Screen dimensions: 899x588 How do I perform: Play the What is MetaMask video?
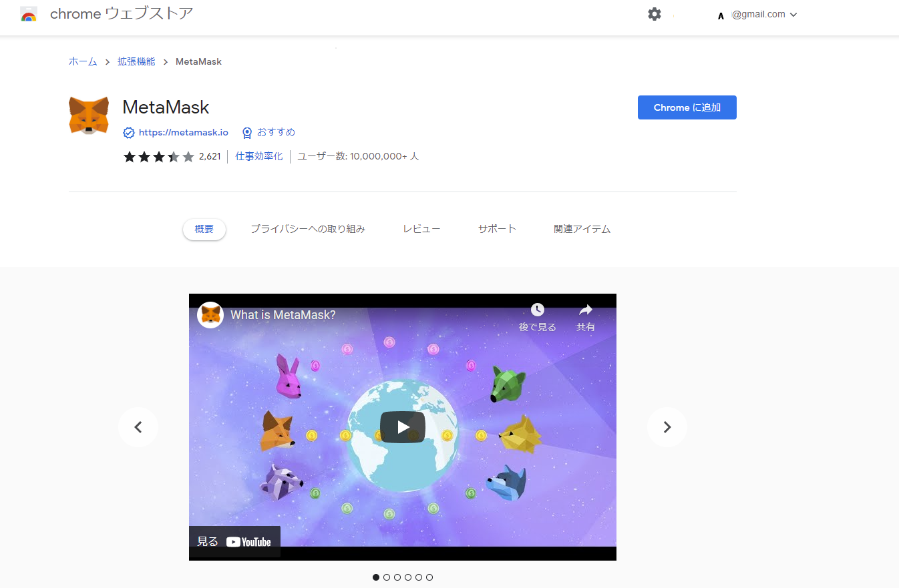coord(402,427)
